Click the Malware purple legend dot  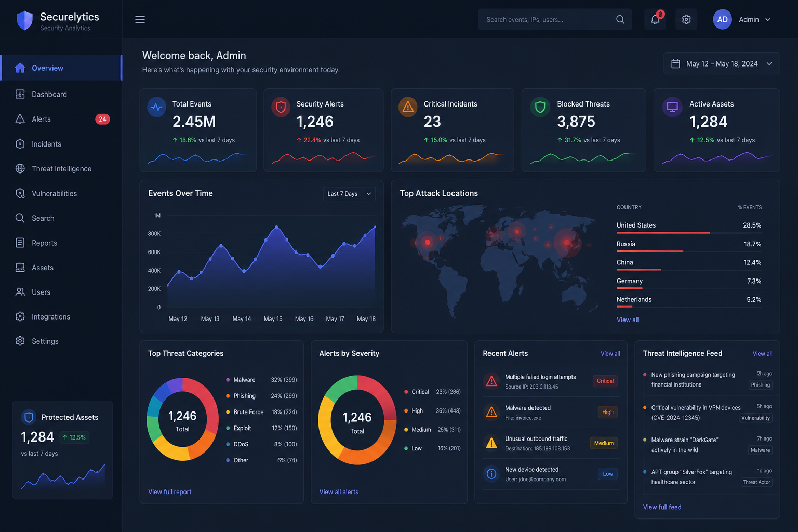[228, 380]
